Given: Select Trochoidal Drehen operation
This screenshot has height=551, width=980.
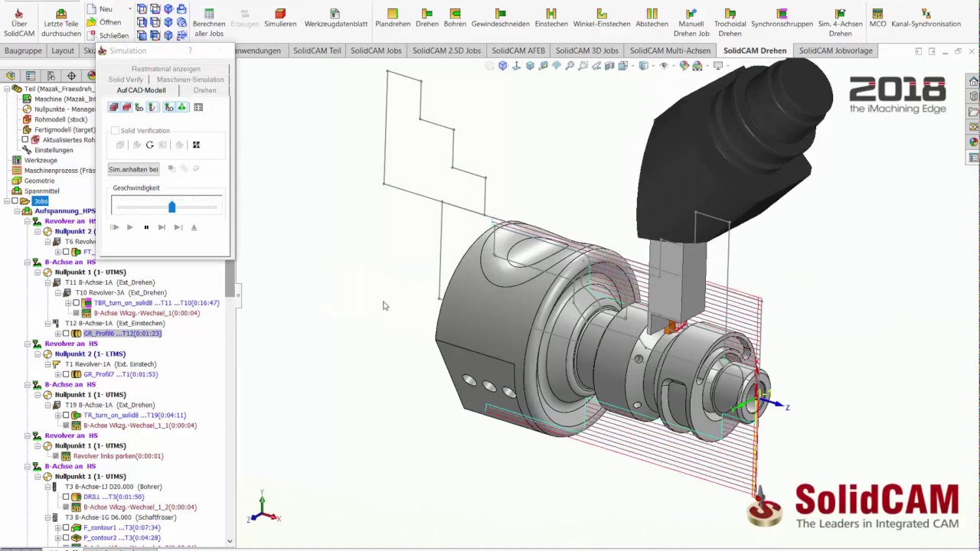Looking at the screenshot, I should pyautogui.click(x=730, y=23).
